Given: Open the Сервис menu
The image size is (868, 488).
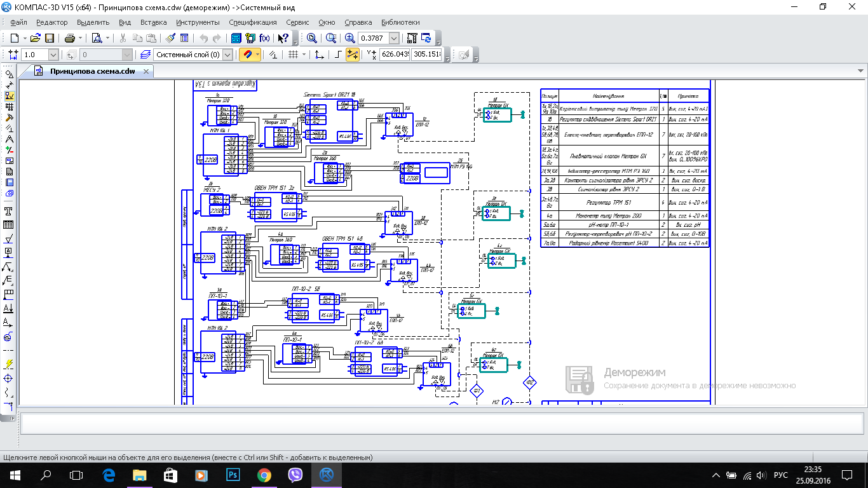Looking at the screenshot, I should 298,22.
